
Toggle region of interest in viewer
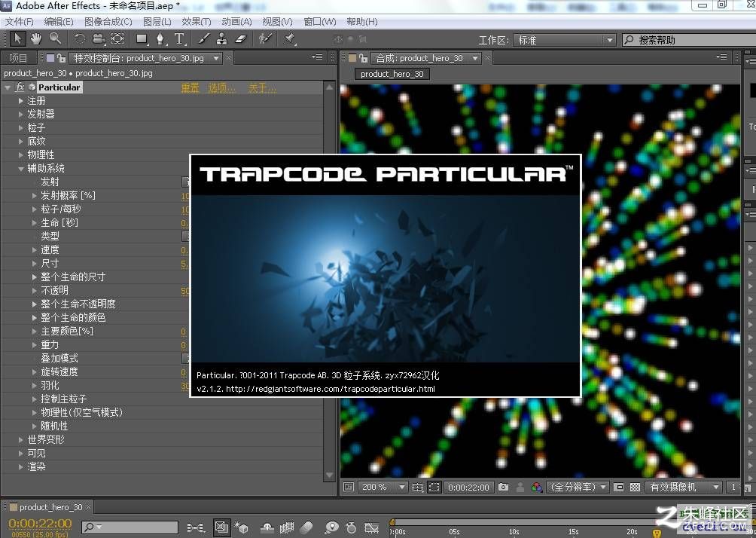click(434, 488)
